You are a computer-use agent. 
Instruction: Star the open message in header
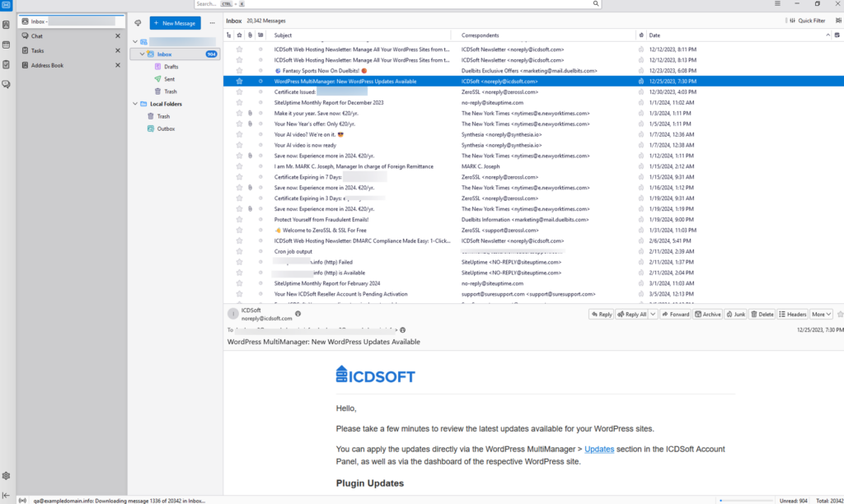coord(840,314)
